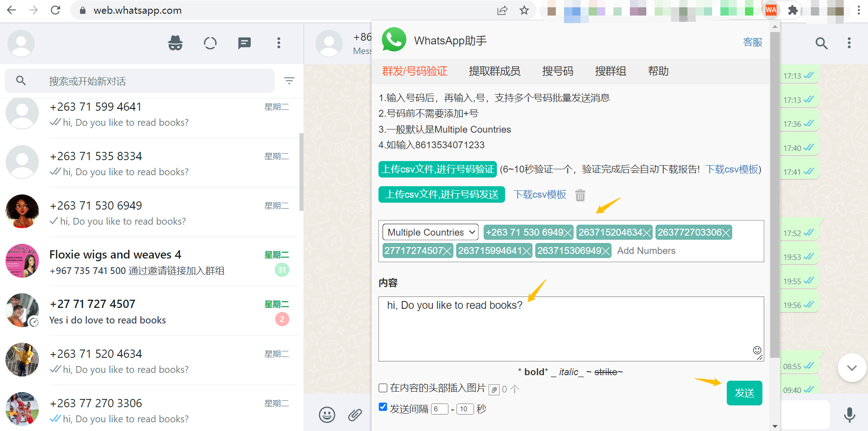This screenshot has width=868, height=431.
Task: Click the extension popup vertical scrollbar
Action: pos(775,194)
